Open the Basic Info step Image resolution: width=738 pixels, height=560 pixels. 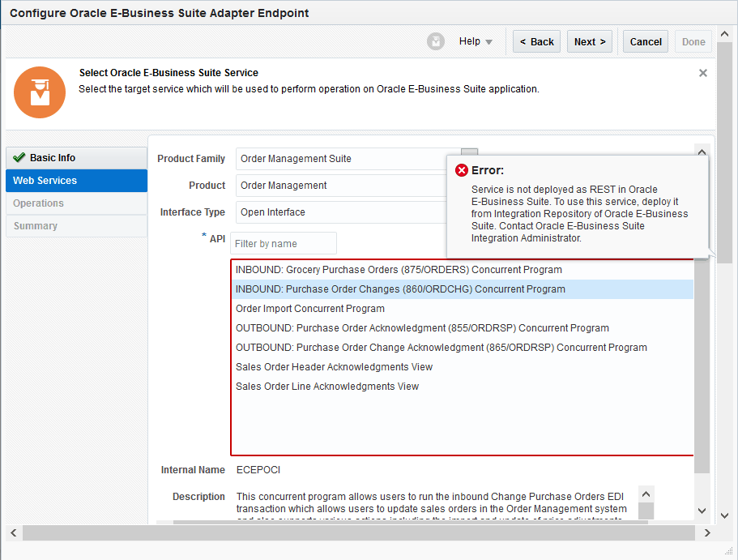coord(76,158)
